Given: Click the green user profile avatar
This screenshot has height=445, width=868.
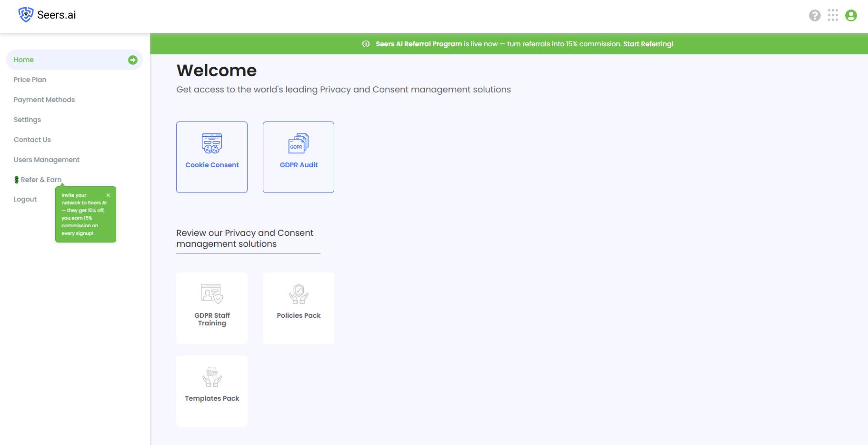Looking at the screenshot, I should tap(851, 16).
